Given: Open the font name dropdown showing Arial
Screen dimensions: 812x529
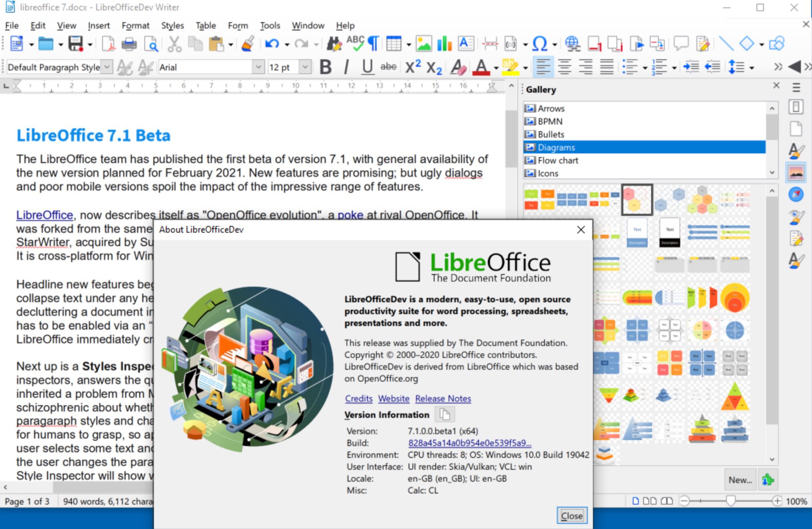Looking at the screenshot, I should pos(258,67).
